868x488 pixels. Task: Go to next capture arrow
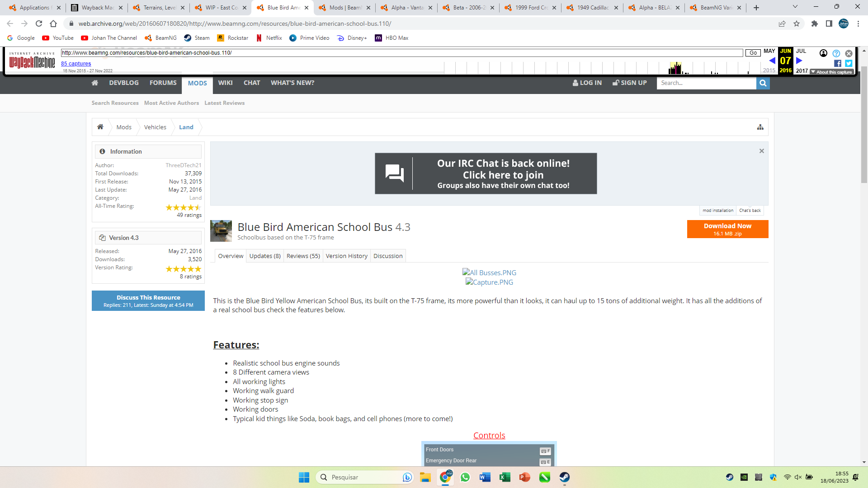[799, 61]
